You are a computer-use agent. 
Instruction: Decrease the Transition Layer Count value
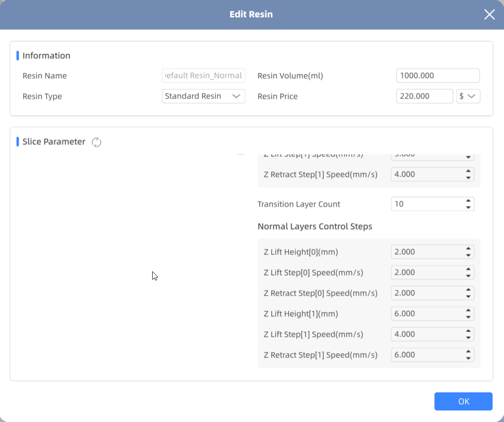pyautogui.click(x=468, y=207)
